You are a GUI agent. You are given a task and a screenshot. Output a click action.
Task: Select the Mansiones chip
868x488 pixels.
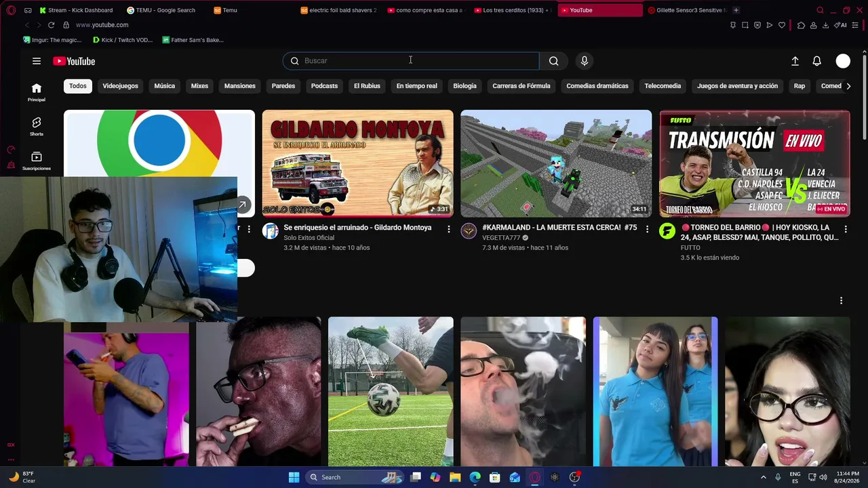point(240,86)
